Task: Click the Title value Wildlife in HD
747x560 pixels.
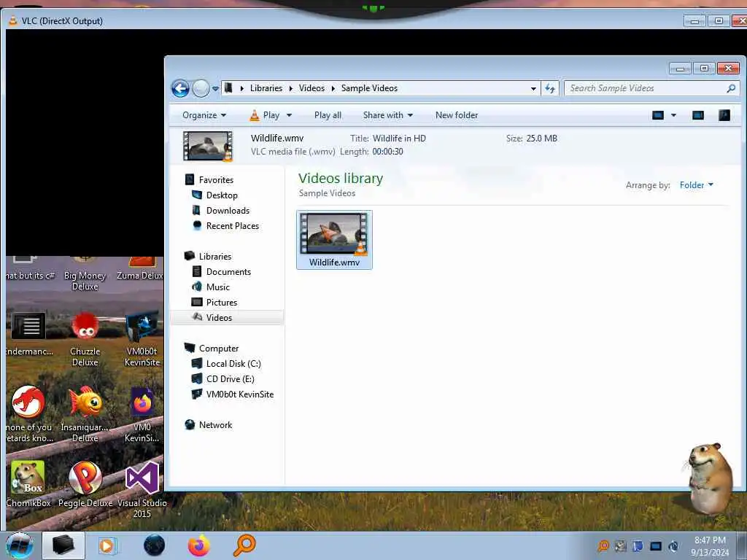Action: [x=399, y=138]
